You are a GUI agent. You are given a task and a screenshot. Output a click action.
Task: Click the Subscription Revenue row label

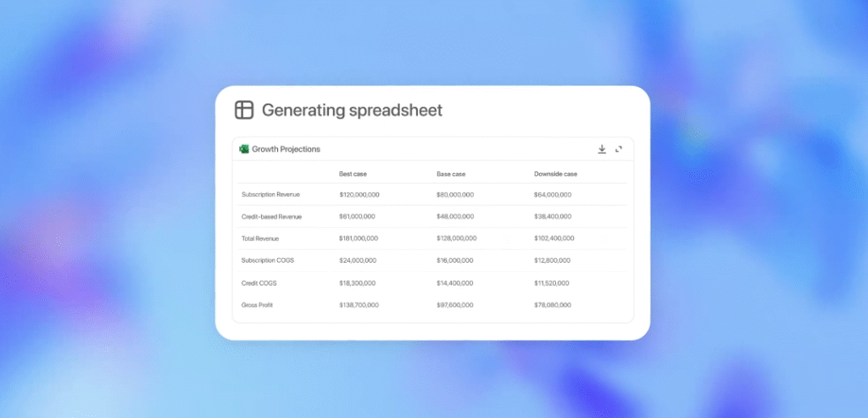[270, 195]
